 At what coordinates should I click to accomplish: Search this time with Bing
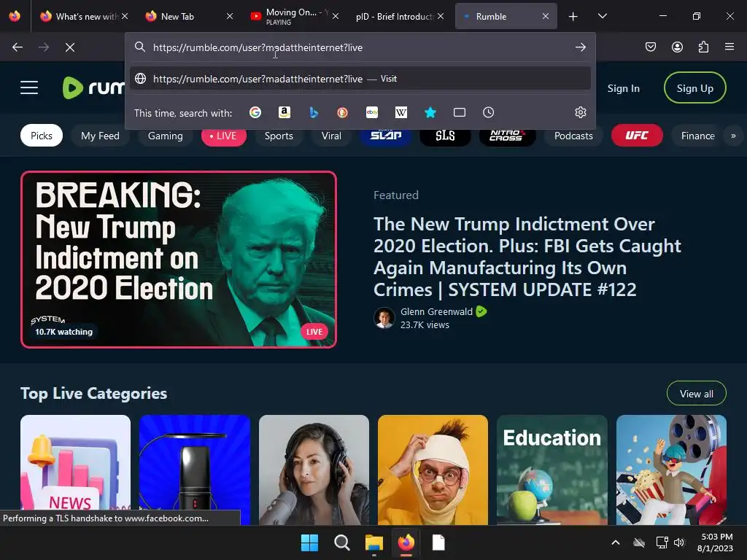314,112
